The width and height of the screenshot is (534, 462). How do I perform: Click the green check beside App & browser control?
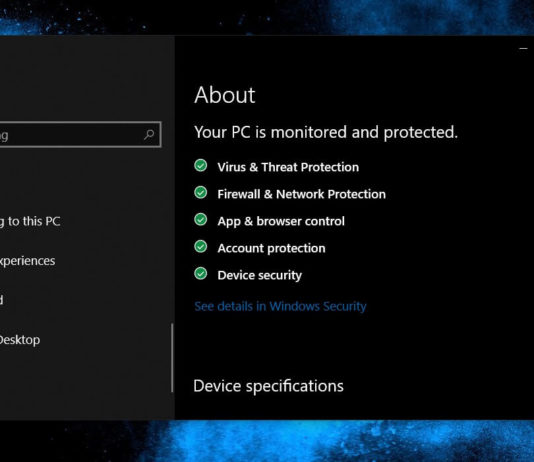coord(201,220)
